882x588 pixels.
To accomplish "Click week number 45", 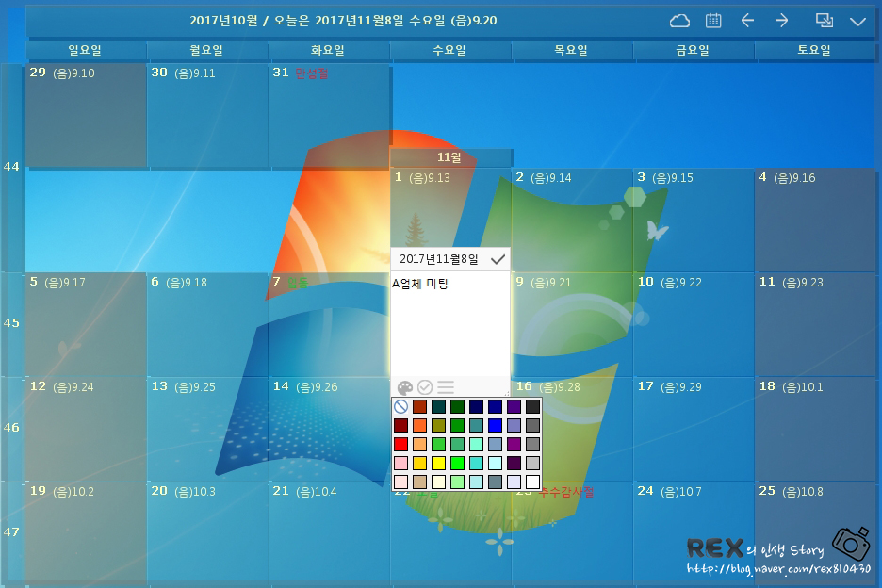I will (x=12, y=323).
